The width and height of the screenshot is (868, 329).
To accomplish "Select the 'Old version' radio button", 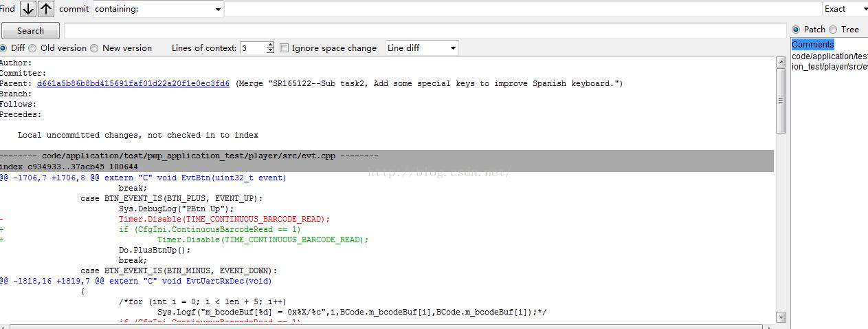I will (34, 48).
